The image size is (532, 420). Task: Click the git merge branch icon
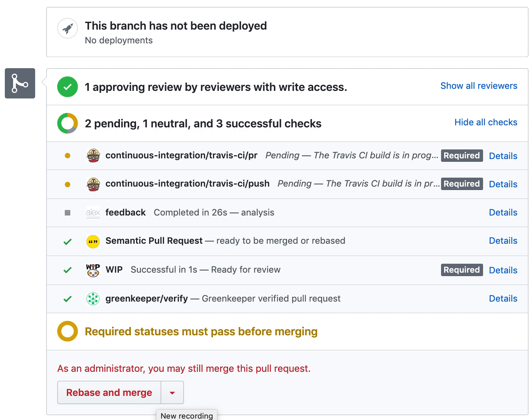20,83
